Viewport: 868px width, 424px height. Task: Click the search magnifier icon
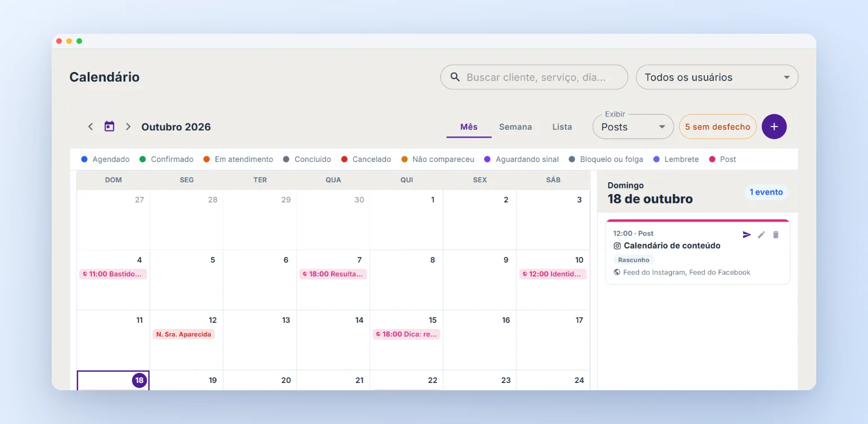tap(455, 77)
